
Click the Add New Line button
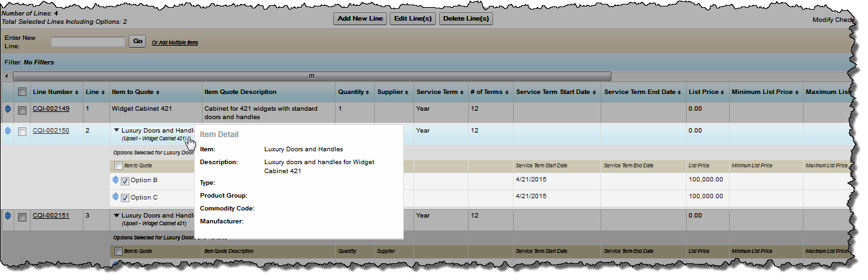pos(360,19)
